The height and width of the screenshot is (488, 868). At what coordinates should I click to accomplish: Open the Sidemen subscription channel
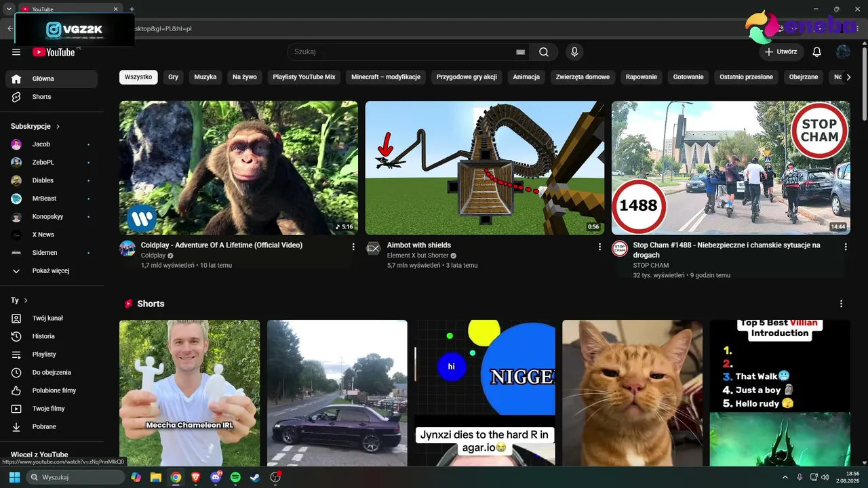52,253
